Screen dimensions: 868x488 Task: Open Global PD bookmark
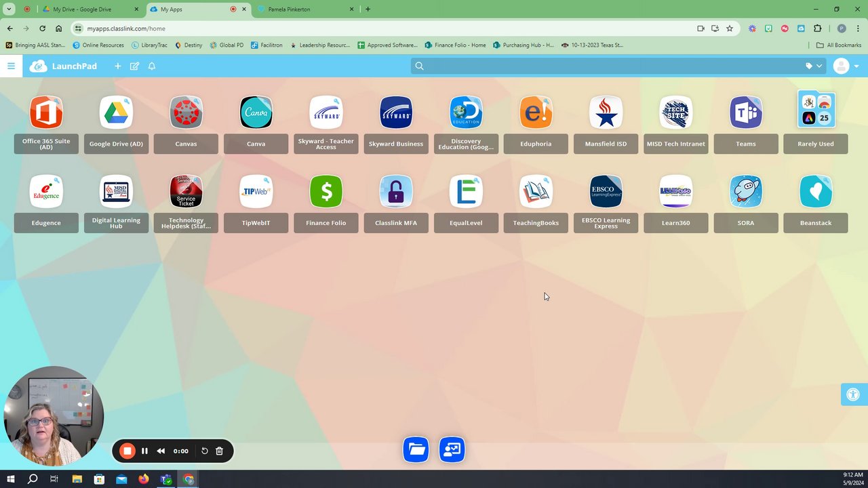click(226, 45)
